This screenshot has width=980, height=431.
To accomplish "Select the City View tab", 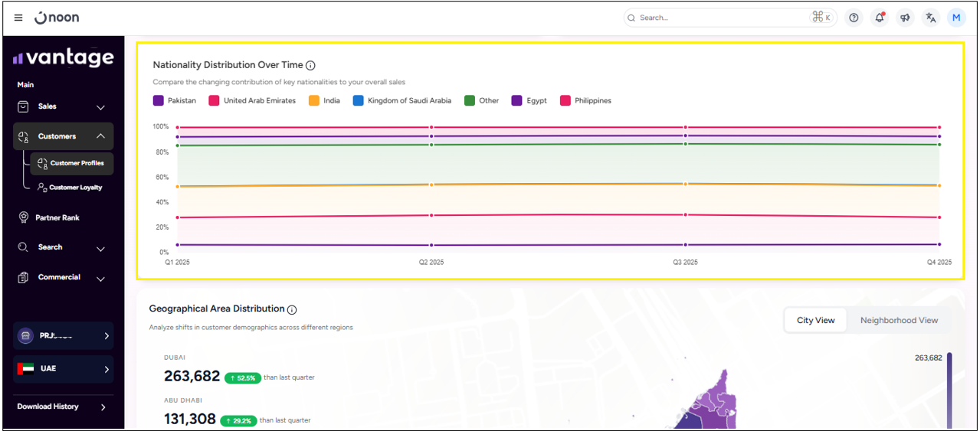I will click(815, 320).
